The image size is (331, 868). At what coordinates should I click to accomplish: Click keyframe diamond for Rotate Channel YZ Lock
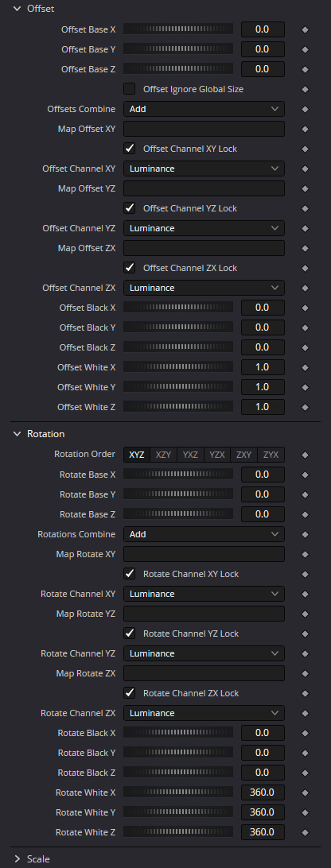coord(305,634)
